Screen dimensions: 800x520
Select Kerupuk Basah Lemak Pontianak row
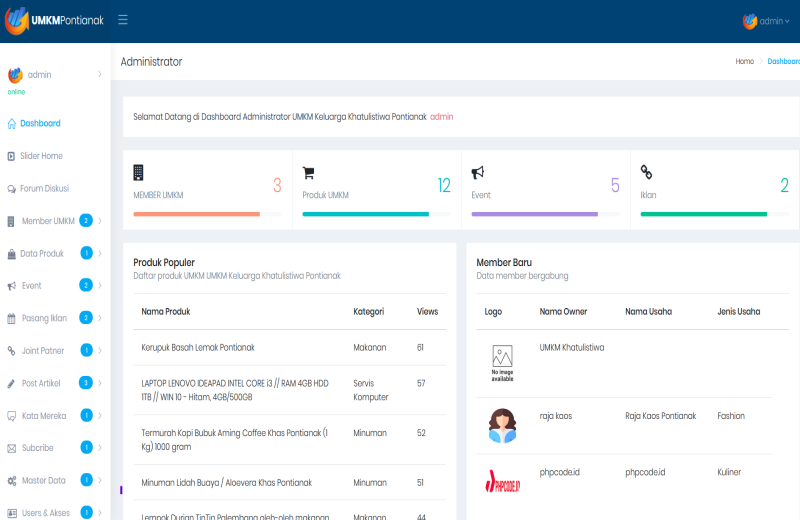289,348
